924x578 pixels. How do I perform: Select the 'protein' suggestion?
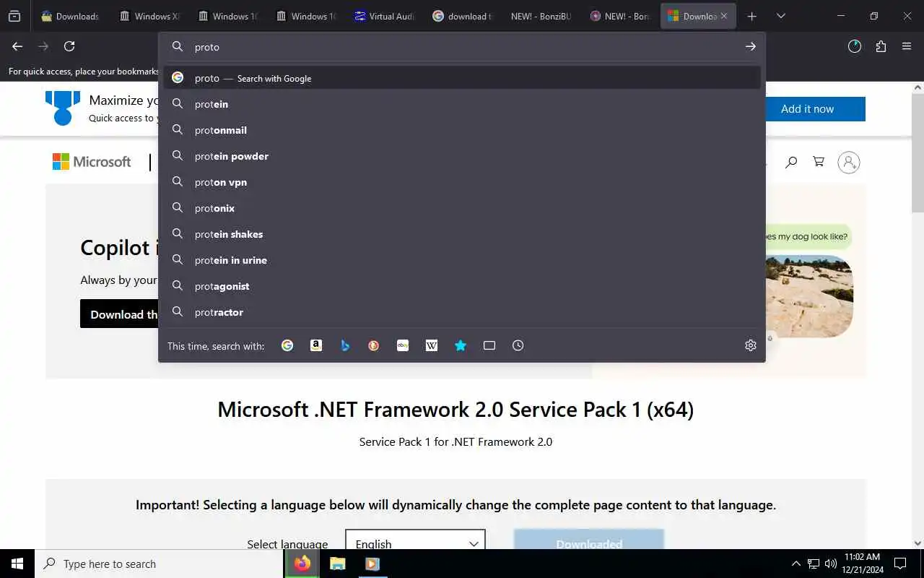[462, 104]
